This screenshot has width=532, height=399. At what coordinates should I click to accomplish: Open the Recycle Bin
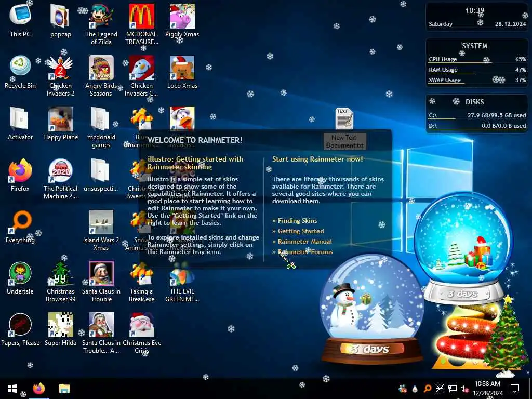(x=20, y=72)
